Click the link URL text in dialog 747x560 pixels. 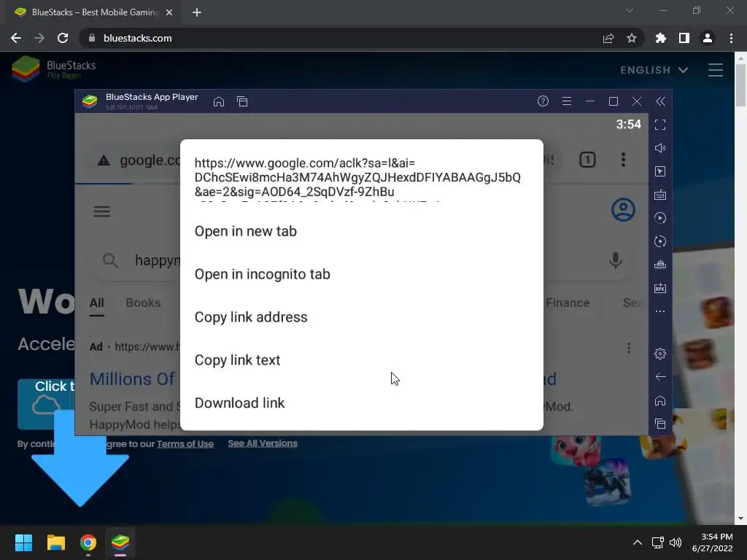point(357,178)
